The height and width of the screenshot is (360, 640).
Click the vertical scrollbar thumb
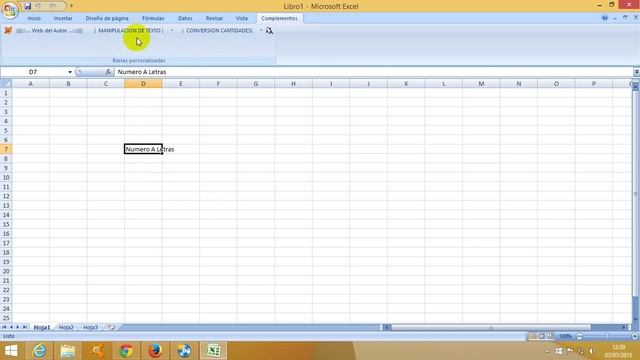tap(636, 194)
